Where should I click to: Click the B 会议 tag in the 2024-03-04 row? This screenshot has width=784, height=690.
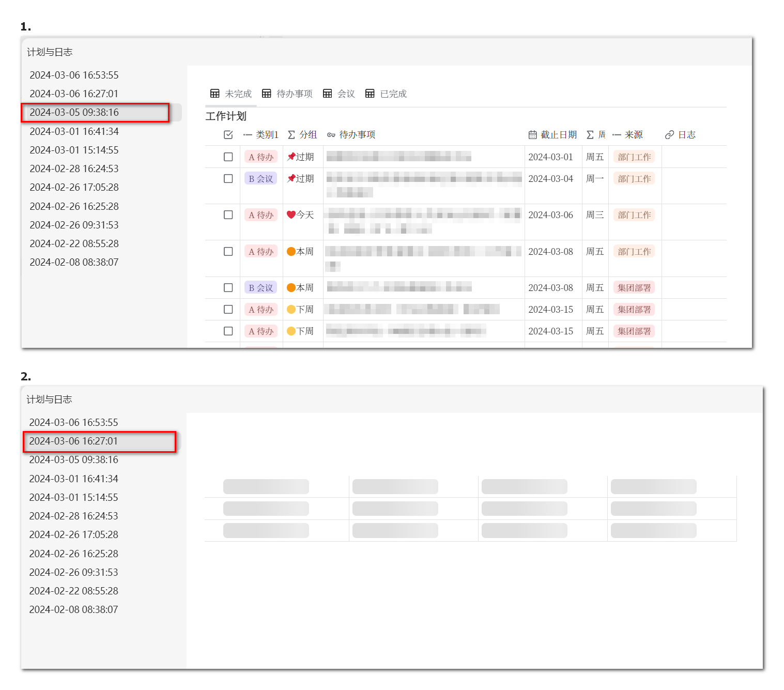pyautogui.click(x=261, y=178)
